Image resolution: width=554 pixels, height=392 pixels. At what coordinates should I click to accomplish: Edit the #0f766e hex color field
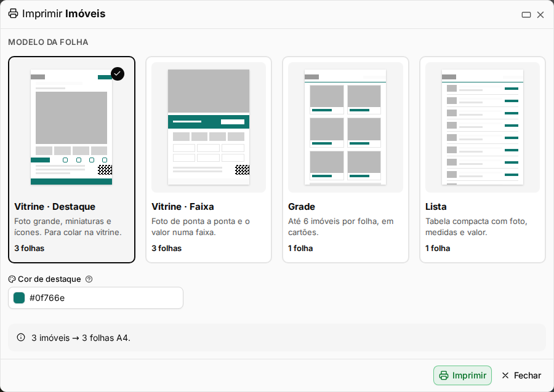[x=96, y=298]
